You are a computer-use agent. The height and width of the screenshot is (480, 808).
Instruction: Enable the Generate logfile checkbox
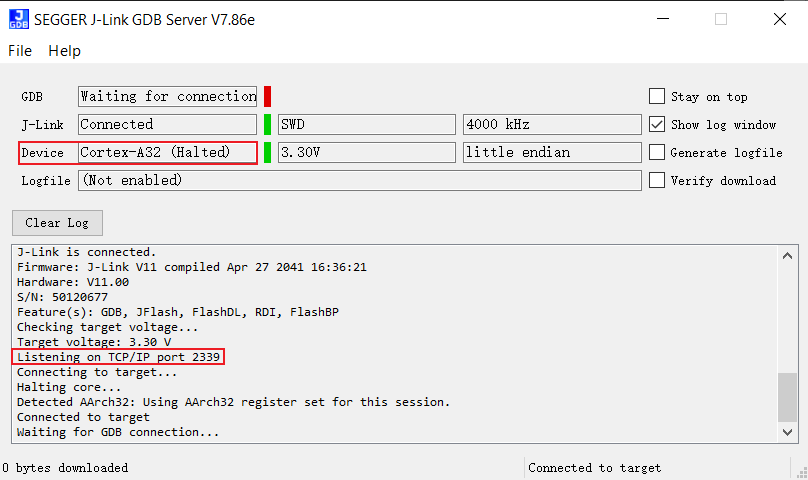tap(657, 152)
